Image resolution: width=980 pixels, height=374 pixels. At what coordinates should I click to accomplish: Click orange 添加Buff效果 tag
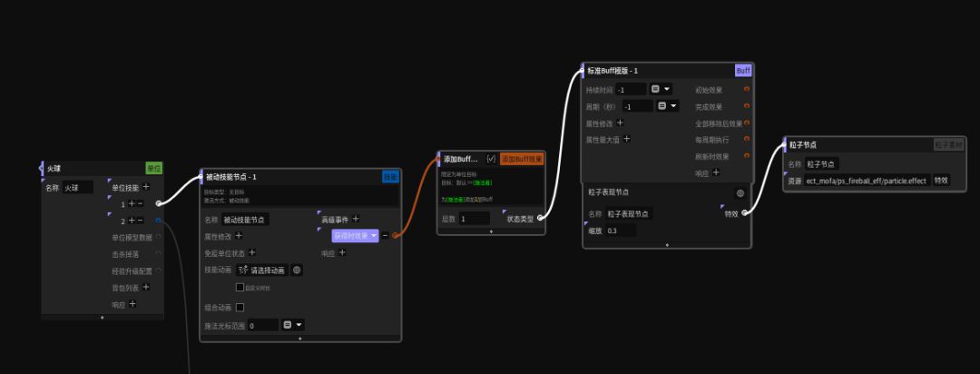pos(522,159)
